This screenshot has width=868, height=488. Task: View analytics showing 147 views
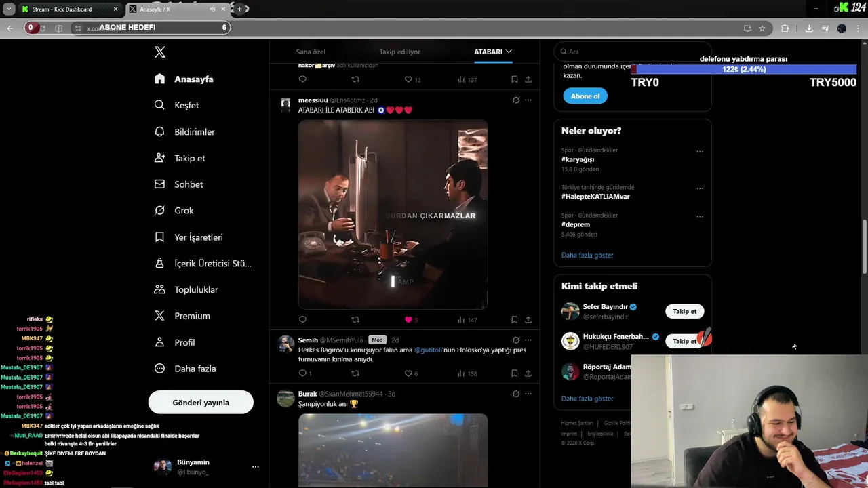pyautogui.click(x=467, y=319)
